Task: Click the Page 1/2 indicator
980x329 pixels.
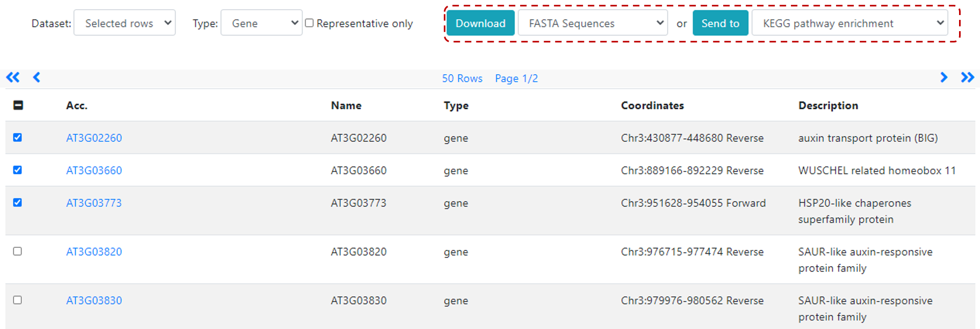Action: pos(516,78)
